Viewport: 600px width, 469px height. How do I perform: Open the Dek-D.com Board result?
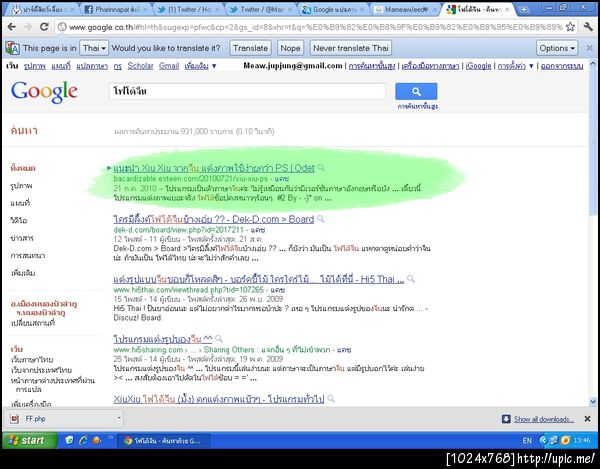pyautogui.click(x=214, y=219)
